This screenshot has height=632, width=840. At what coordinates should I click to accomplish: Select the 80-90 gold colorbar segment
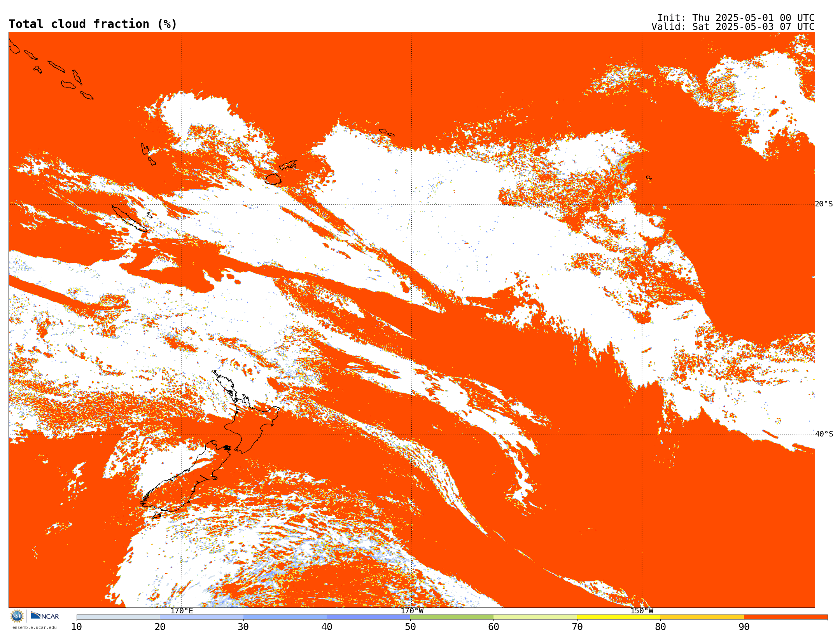[702, 617]
